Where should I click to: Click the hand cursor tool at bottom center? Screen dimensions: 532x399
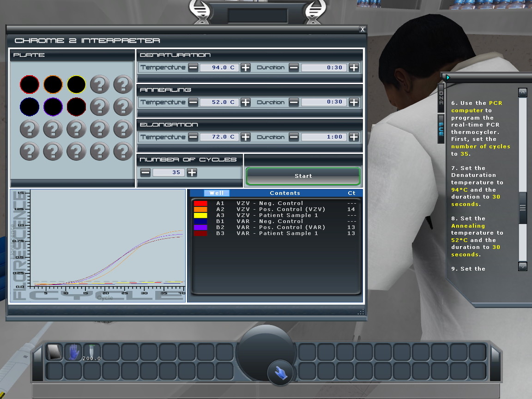[x=280, y=373]
